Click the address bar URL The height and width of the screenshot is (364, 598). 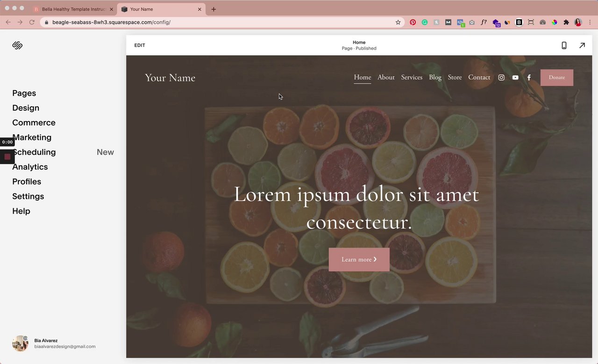[111, 22]
